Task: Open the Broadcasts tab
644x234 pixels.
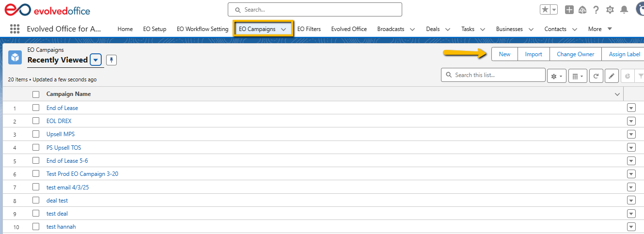Action: pyautogui.click(x=391, y=29)
